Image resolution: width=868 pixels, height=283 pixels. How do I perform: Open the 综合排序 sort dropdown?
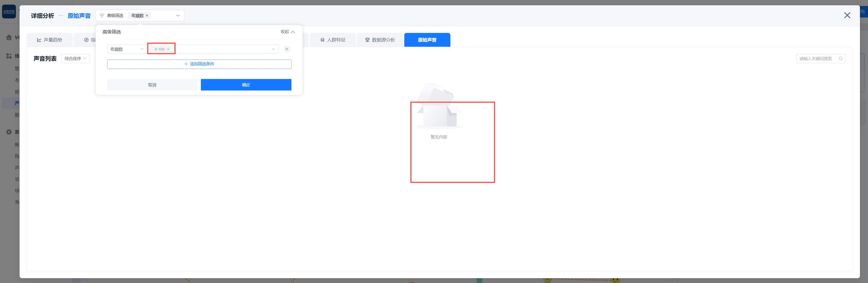(x=76, y=59)
